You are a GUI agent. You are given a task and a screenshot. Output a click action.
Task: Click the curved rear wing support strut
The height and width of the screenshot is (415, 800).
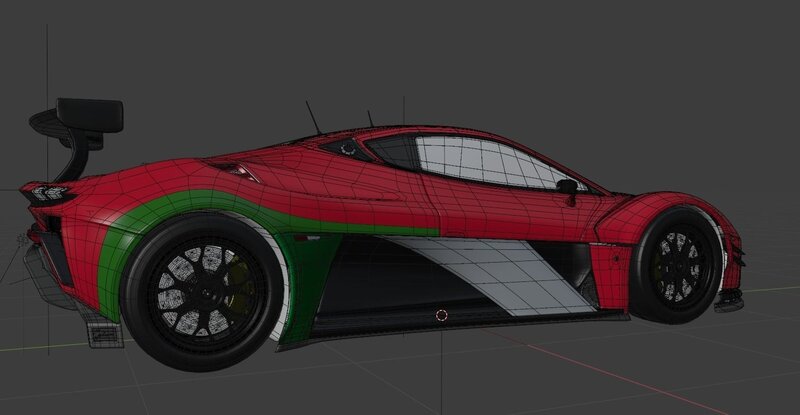click(68, 160)
